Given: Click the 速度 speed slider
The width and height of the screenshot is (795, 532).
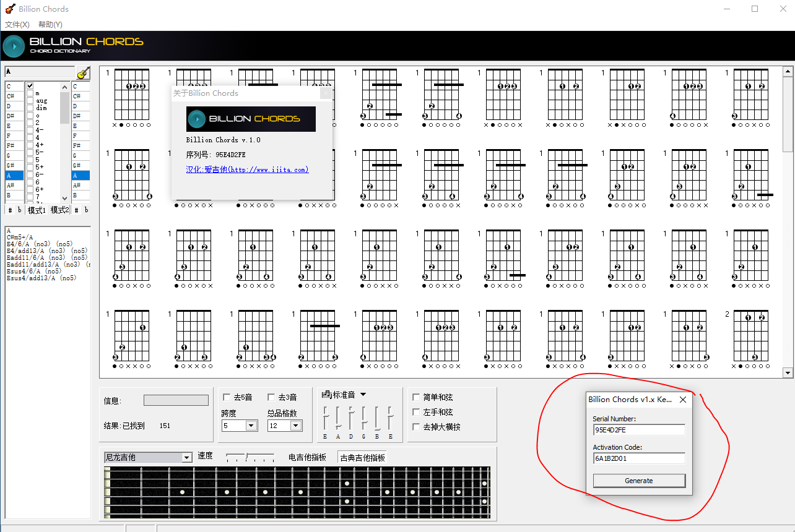Looking at the screenshot, I should click(x=250, y=457).
